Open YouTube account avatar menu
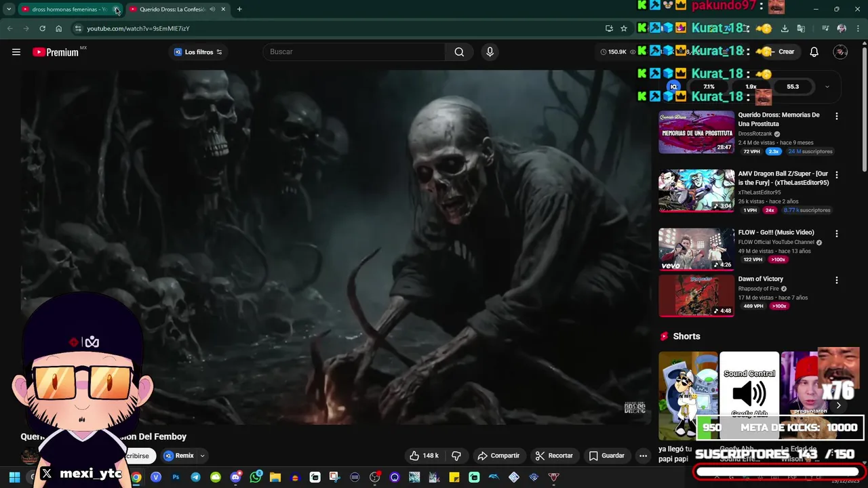Viewport: 868px width, 488px height. 840,52
